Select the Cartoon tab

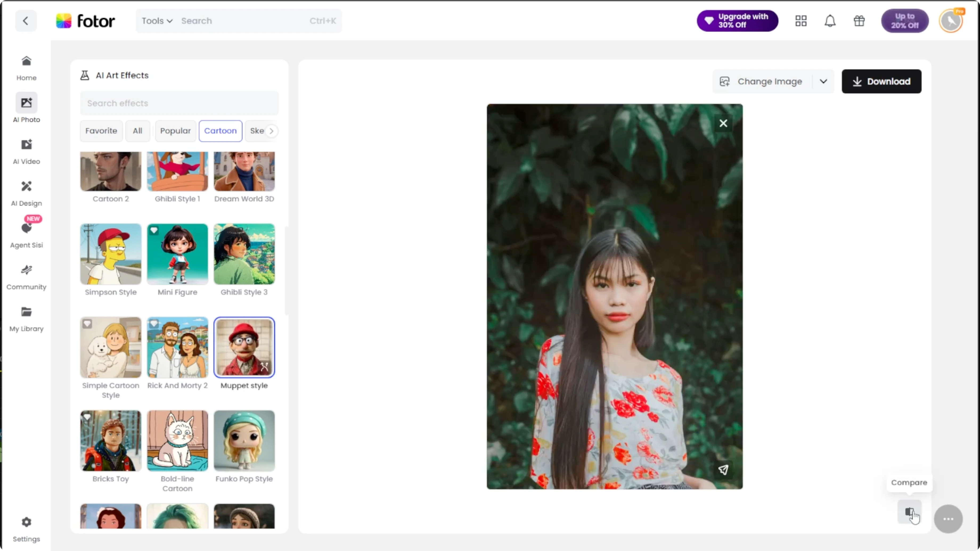coord(220,131)
